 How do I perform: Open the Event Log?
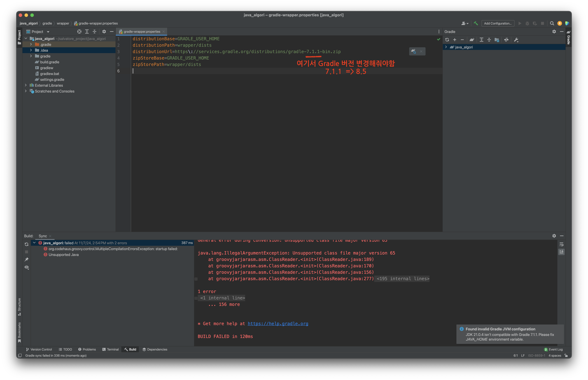(x=553, y=349)
